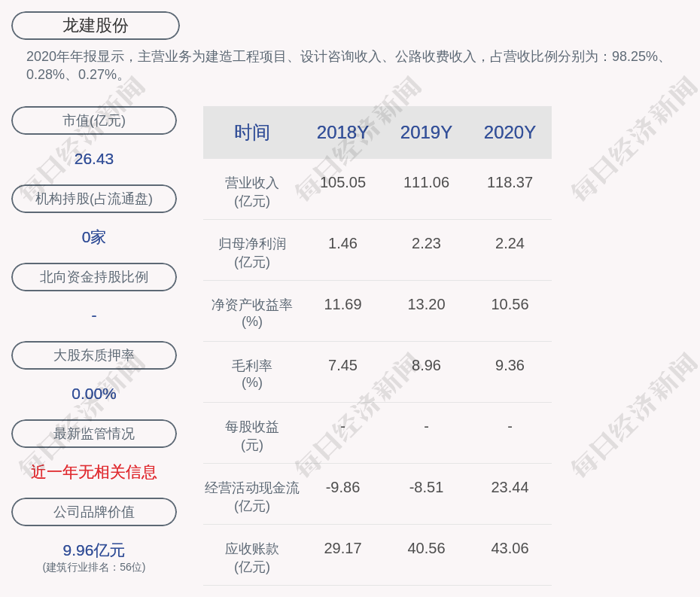Open the 北向资金持股比例 pill
Viewport: 700px width, 597px height.
coord(94,277)
